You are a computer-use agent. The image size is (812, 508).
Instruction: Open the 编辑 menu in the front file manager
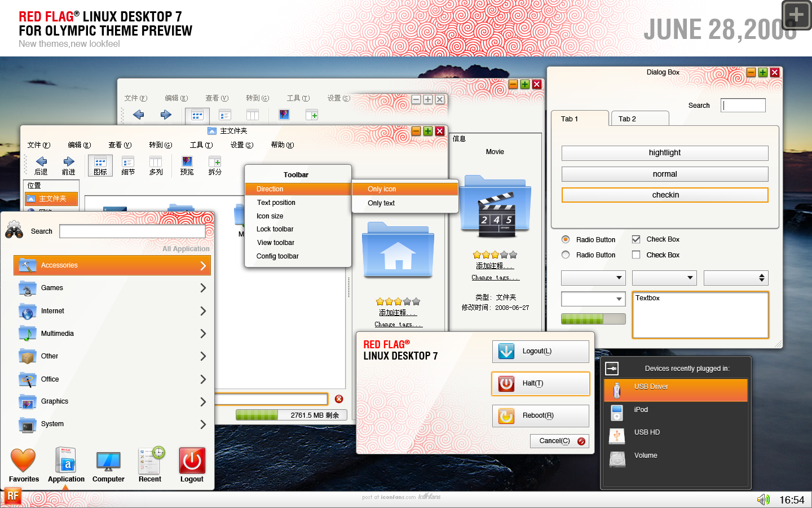[x=80, y=145]
